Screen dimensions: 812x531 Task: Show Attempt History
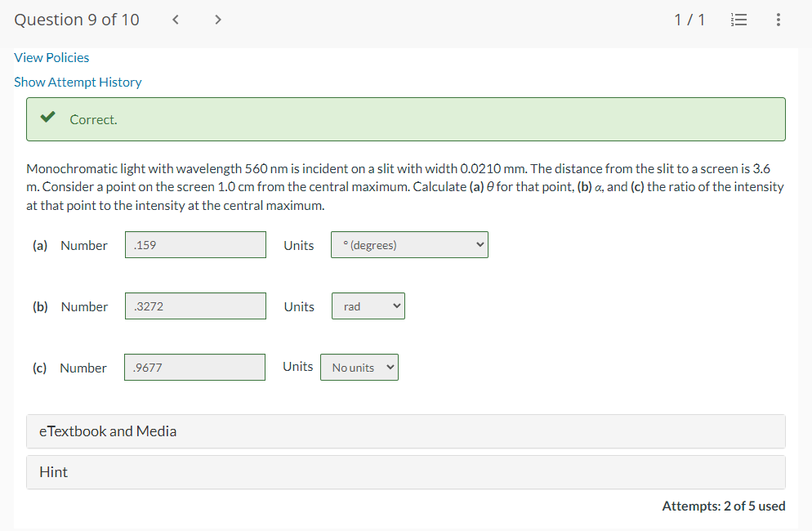tap(78, 82)
